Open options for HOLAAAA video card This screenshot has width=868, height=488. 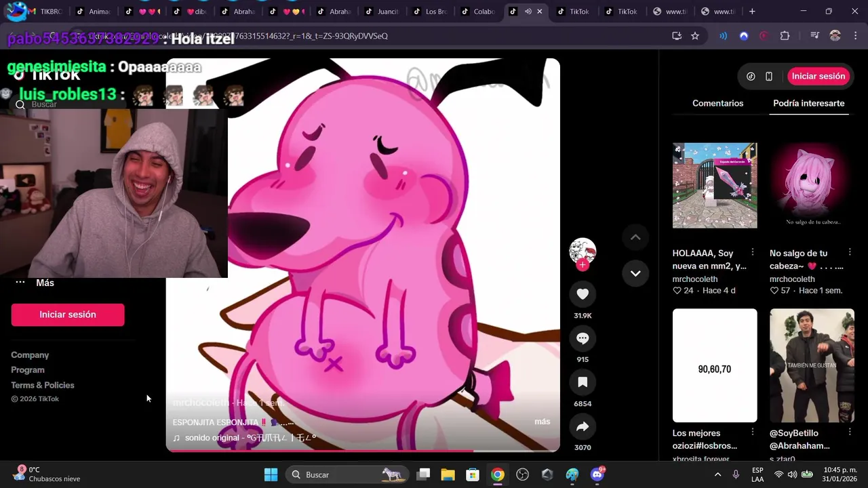pyautogui.click(x=752, y=252)
